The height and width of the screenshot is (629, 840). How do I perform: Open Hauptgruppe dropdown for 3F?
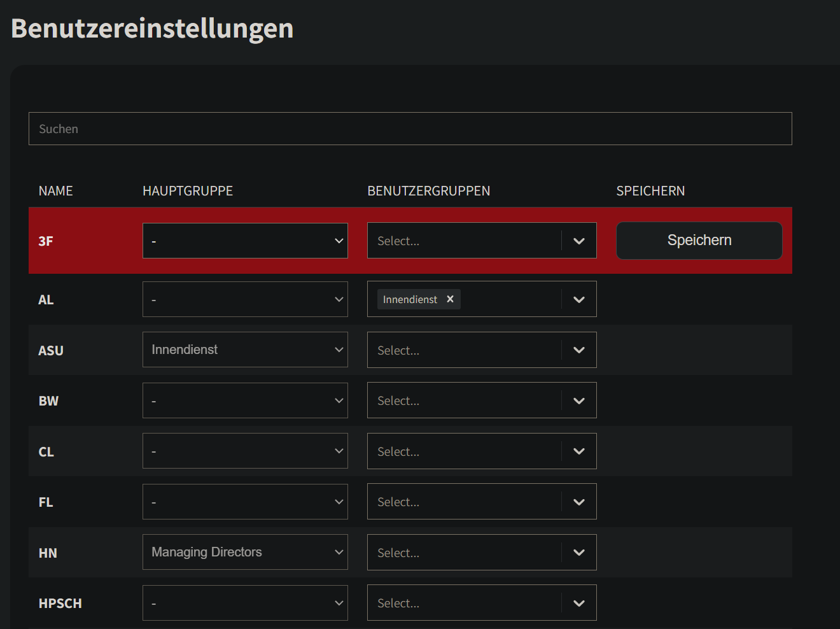click(245, 241)
